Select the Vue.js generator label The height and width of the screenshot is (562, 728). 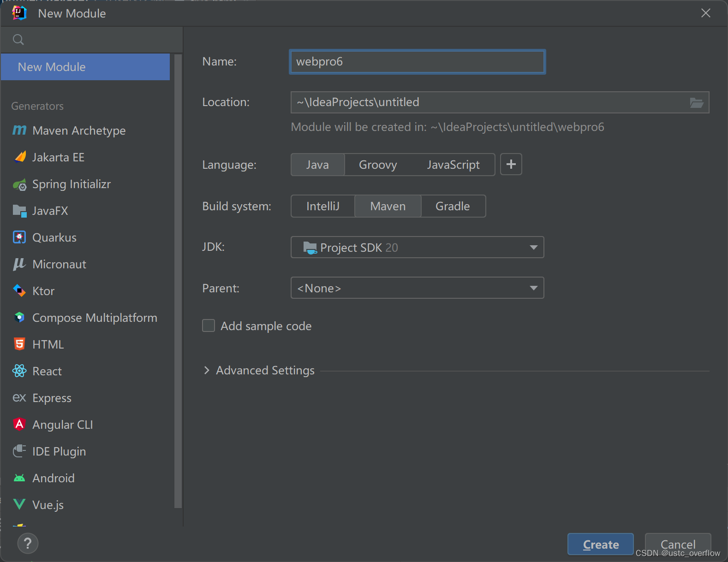click(48, 505)
